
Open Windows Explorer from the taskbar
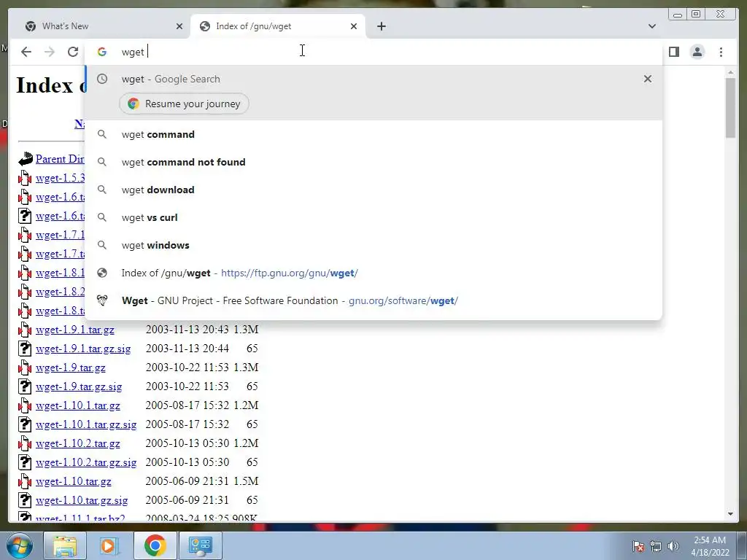point(65,545)
